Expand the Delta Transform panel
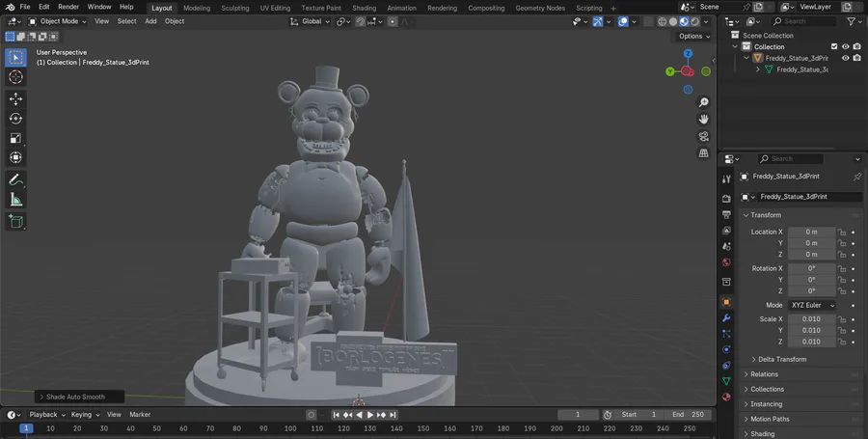This screenshot has height=439, width=868. [781, 359]
